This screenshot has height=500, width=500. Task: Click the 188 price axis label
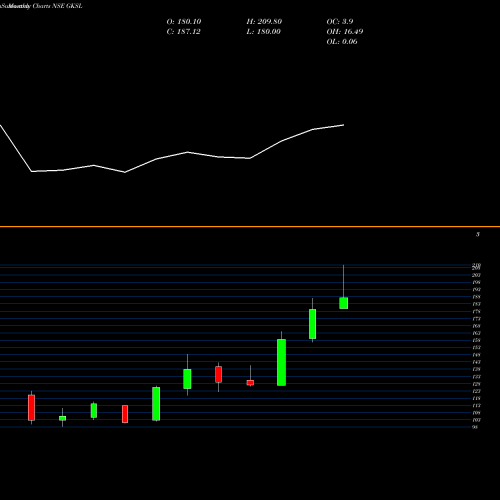point(476,297)
